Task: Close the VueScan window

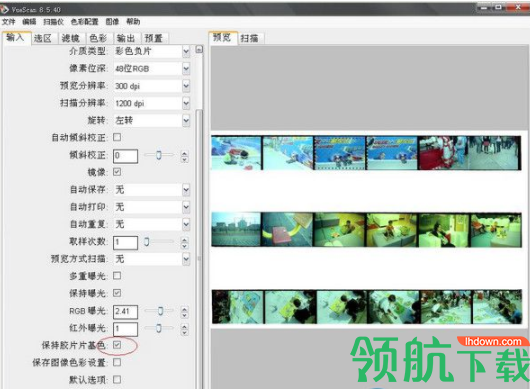Action: (x=518, y=7)
